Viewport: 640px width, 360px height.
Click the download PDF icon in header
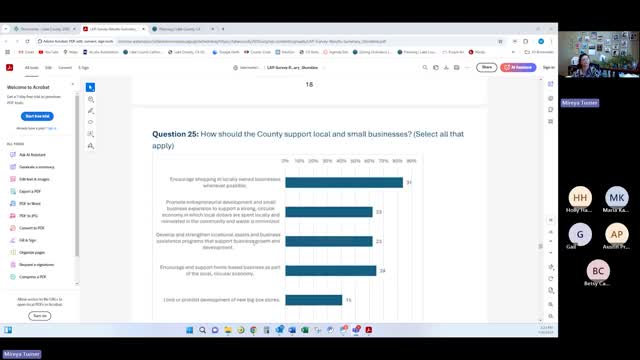pos(446,67)
